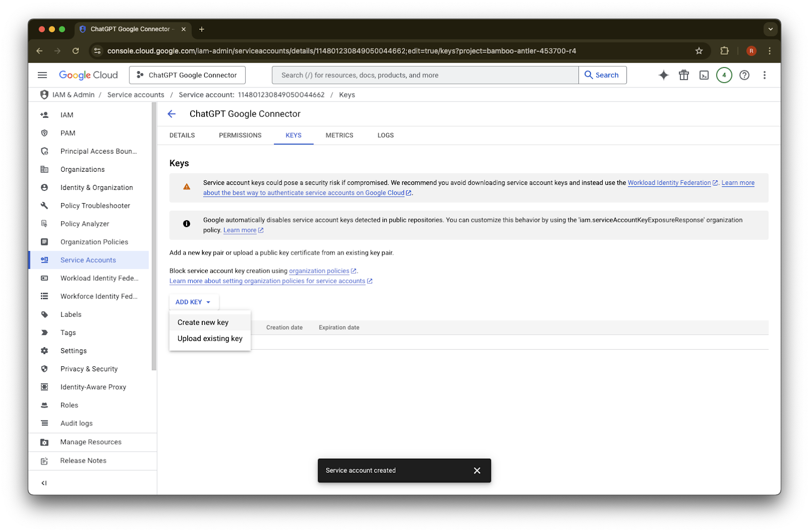This screenshot has height=532, width=809.
Task: Go back using the arrow beside ChatGPT Google Connector
Action: (172, 114)
